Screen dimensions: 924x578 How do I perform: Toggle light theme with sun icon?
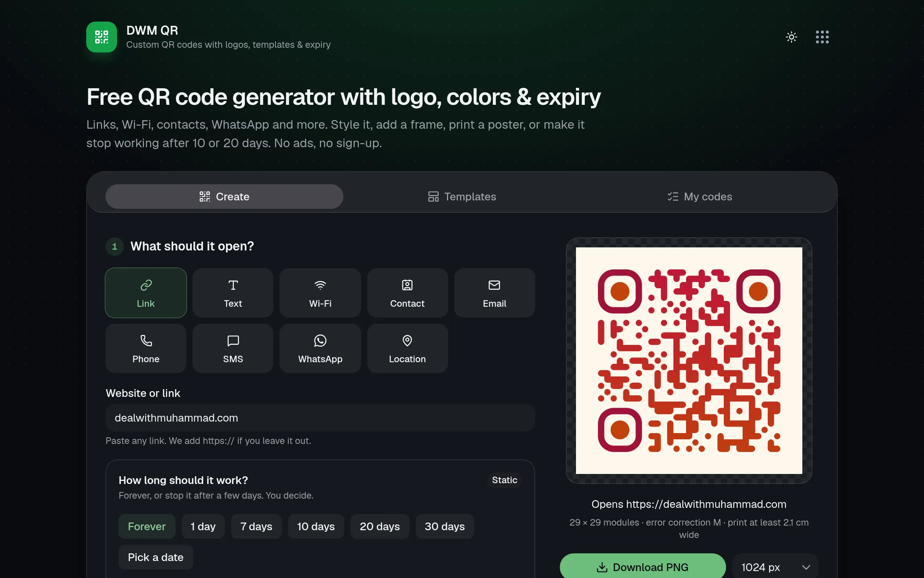click(x=792, y=37)
